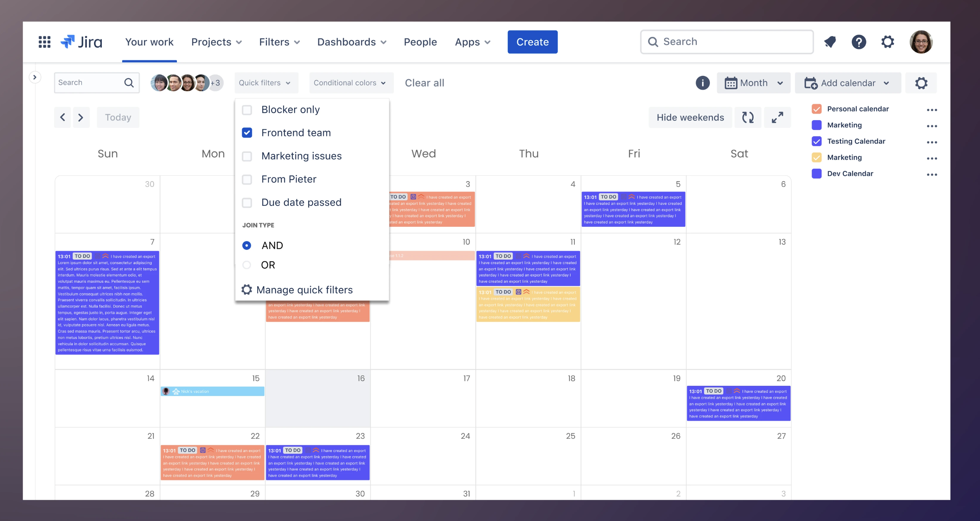Click the Create button
This screenshot has height=521, width=980.
[x=532, y=42]
